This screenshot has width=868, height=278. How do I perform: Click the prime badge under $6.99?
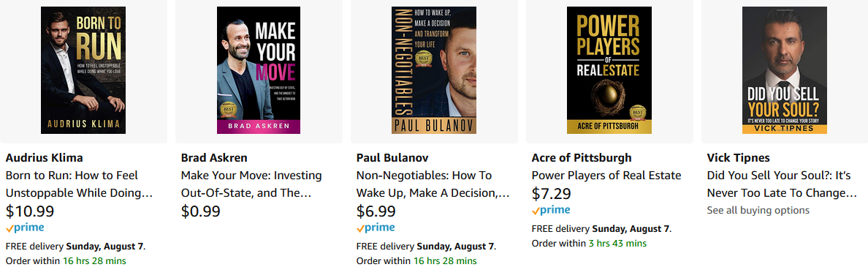[x=376, y=228]
